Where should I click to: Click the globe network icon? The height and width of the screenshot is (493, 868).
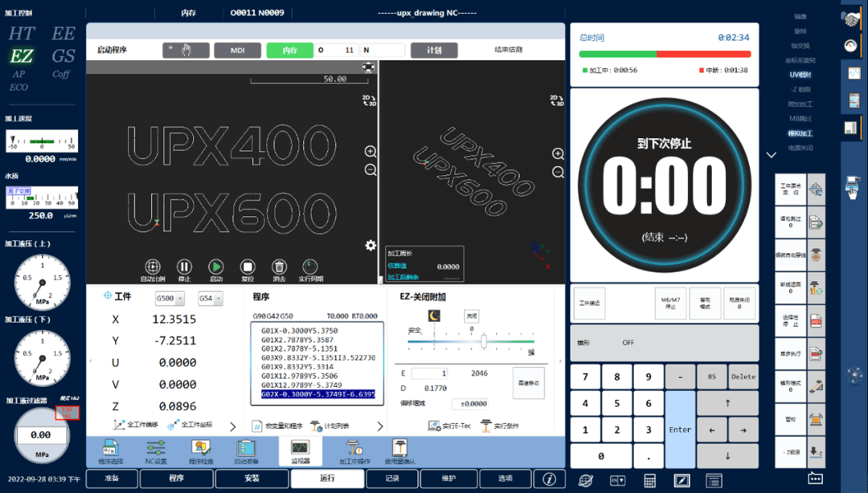[x=585, y=480]
